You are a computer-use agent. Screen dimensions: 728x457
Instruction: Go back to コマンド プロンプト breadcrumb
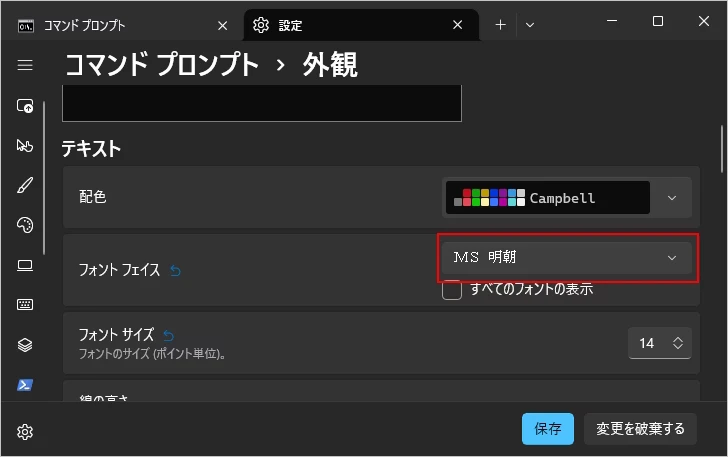tap(161, 65)
